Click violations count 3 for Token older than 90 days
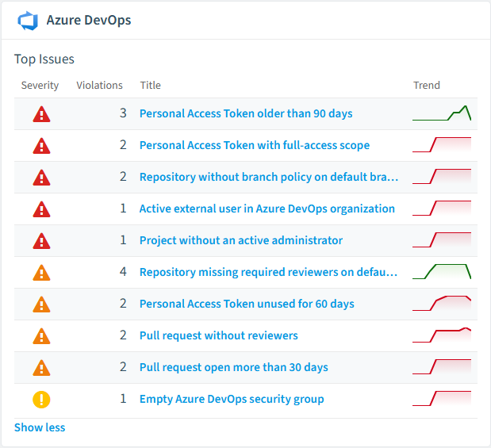Image resolution: width=491 pixels, height=448 pixels. click(123, 113)
